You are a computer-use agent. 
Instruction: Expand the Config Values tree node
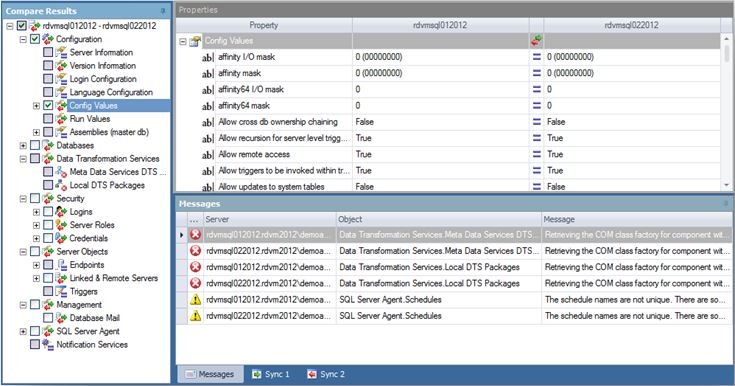[x=36, y=106]
